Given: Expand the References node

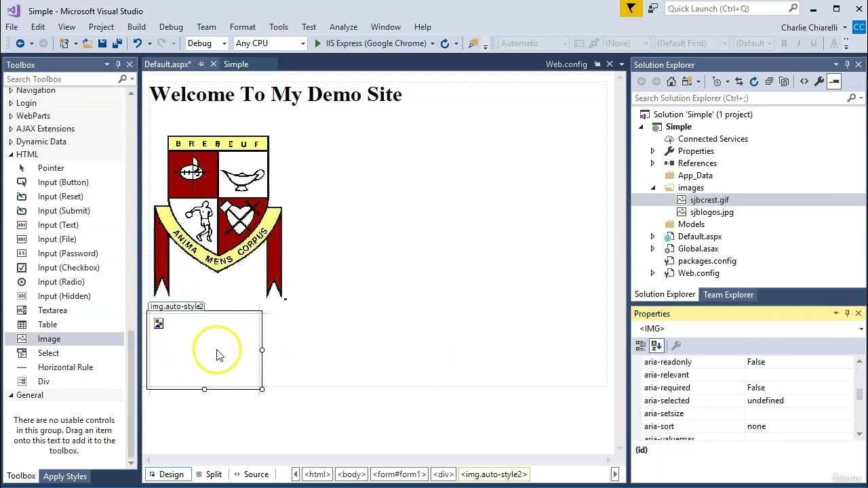Looking at the screenshot, I should pos(652,163).
